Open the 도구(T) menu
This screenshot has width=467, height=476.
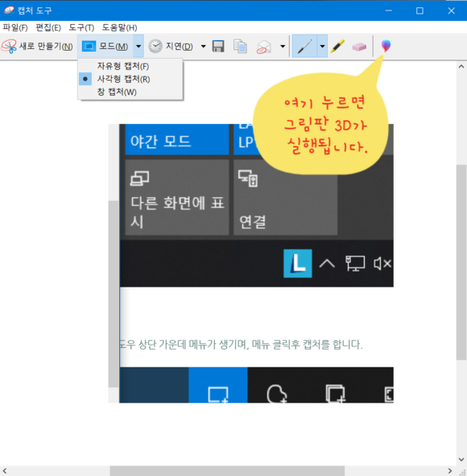81,27
